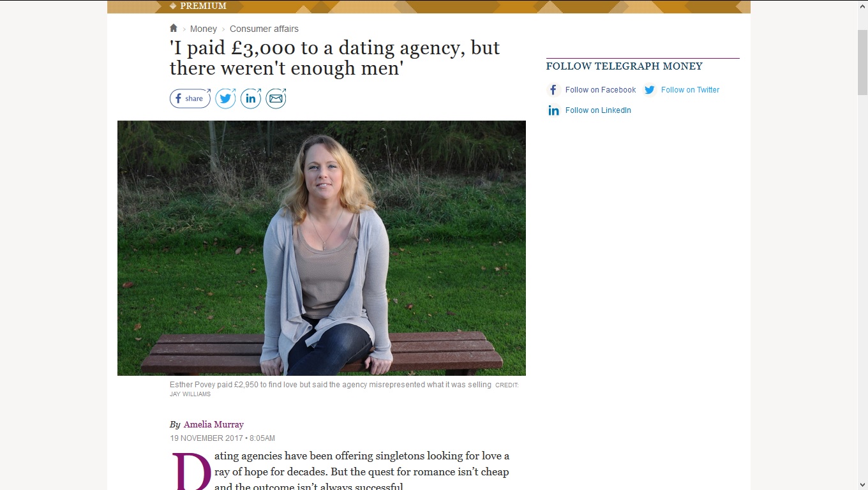Click the page scrollbar down arrow
This screenshot has width=868, height=490.
point(862,484)
